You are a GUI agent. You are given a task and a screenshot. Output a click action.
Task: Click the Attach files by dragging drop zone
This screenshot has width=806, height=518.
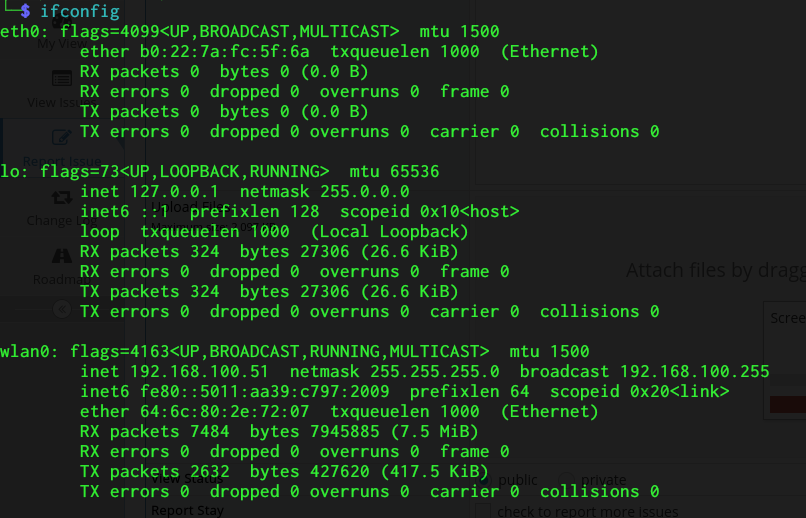715,270
